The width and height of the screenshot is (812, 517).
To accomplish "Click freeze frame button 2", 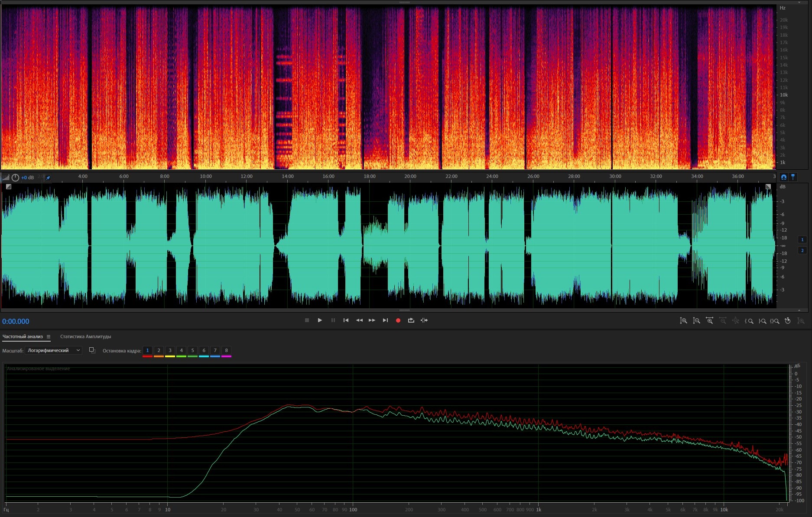I will coord(159,350).
